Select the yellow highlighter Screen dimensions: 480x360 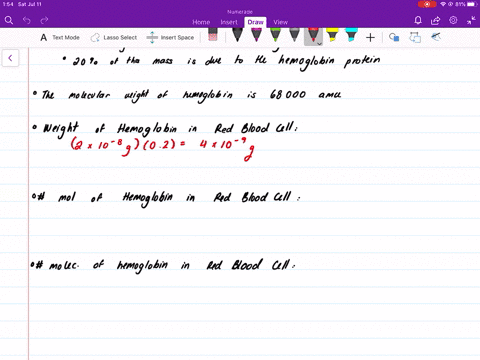click(332, 35)
